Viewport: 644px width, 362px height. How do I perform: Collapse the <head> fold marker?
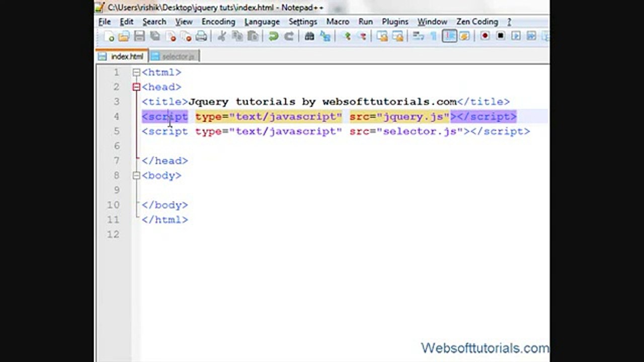136,87
